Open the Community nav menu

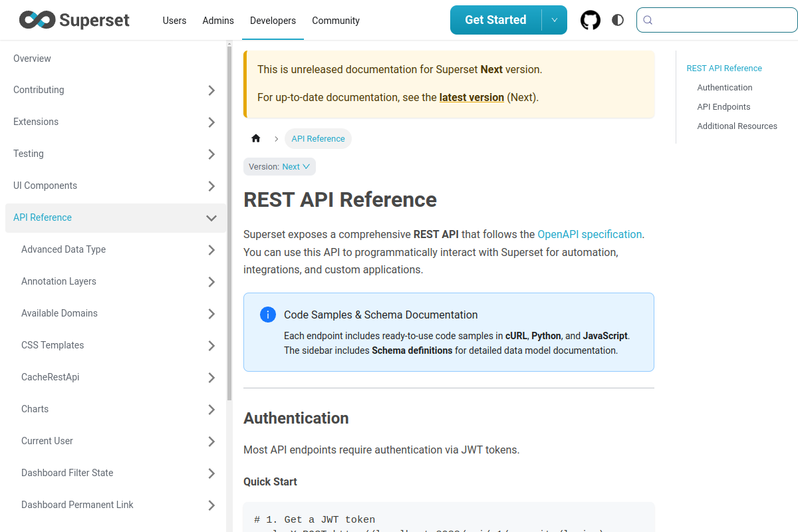coord(336,21)
